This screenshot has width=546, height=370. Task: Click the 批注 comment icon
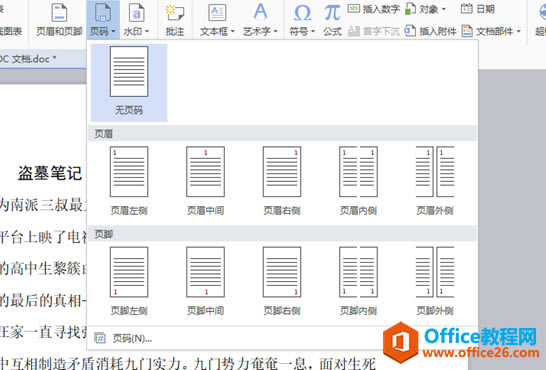pos(174,20)
